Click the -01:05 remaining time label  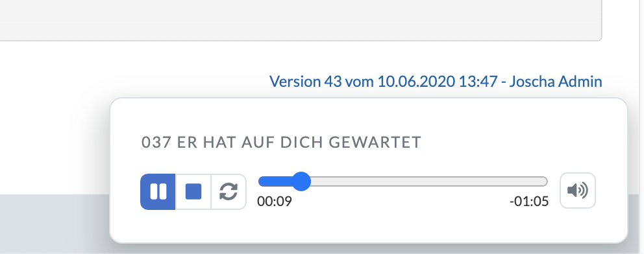529,202
